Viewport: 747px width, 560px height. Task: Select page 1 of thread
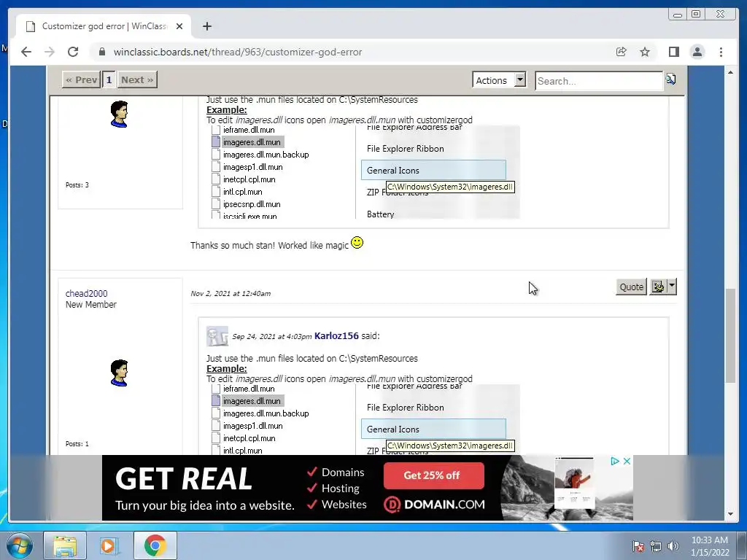click(109, 80)
